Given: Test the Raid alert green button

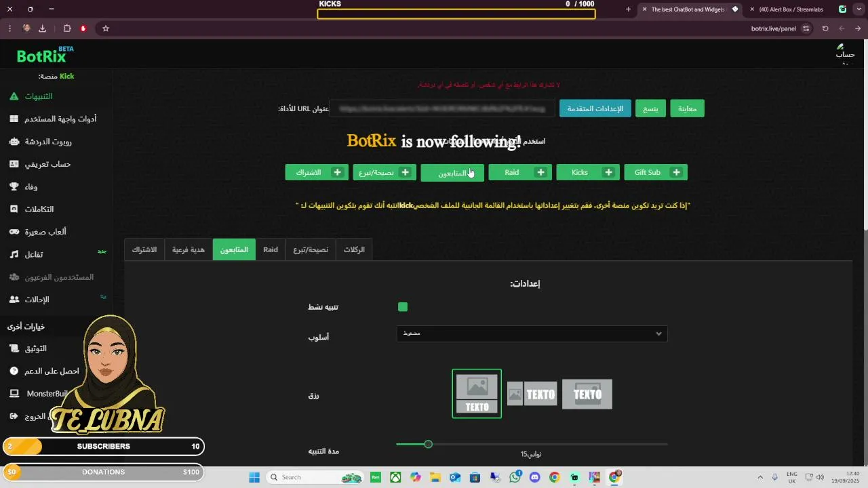Looking at the screenshot, I should (x=520, y=172).
